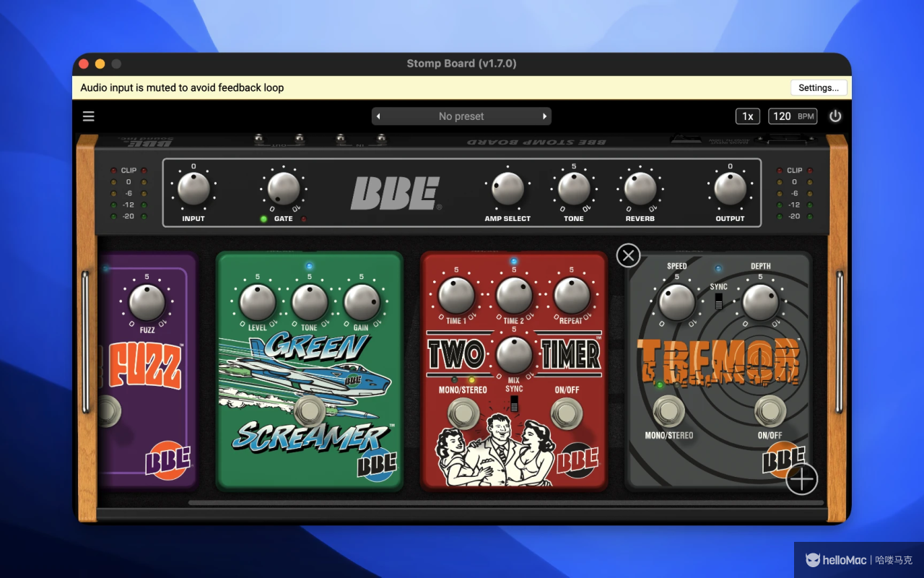Viewport: 924px width, 578px height.
Task: Click the Stomp Board window title
Action: point(461,64)
